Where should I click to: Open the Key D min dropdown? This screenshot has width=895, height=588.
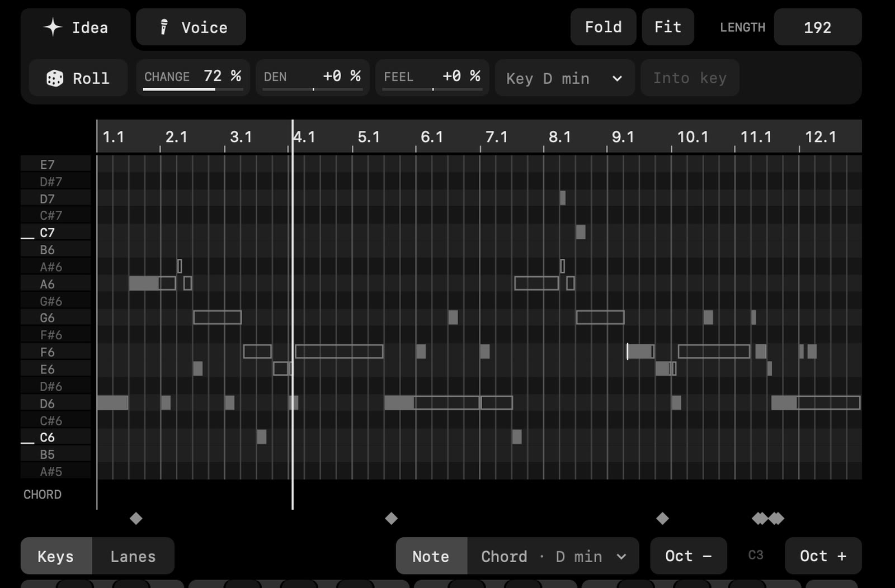pos(564,78)
